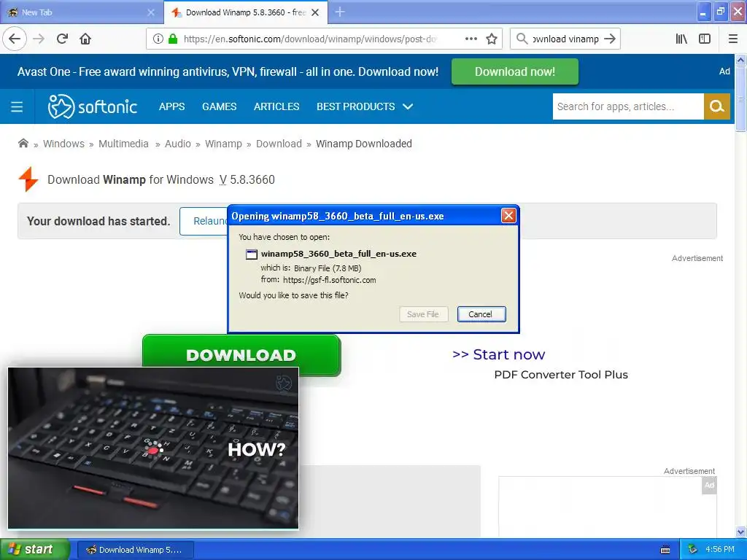The width and height of the screenshot is (747, 560).
Task: Click the green Download now! button
Action: pos(514,71)
